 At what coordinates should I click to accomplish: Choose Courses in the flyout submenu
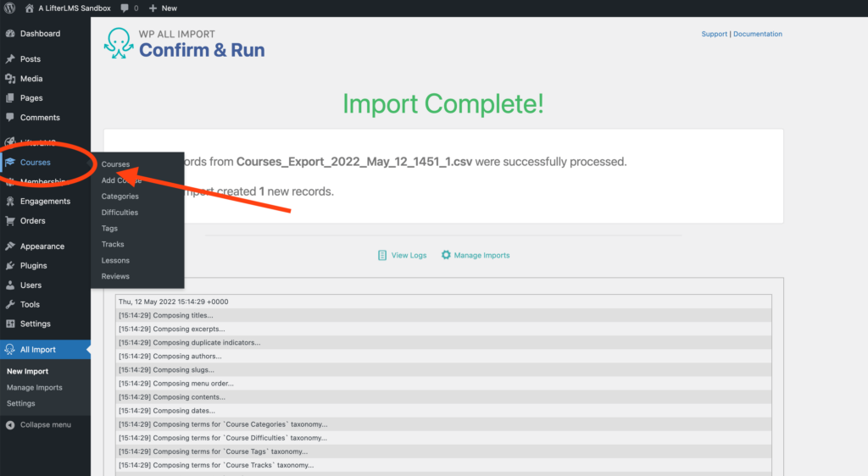115,164
